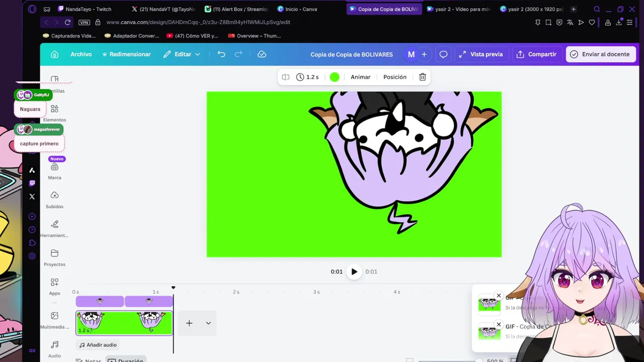Open the comments speech bubble
The height and width of the screenshot is (362, 644).
point(443,54)
